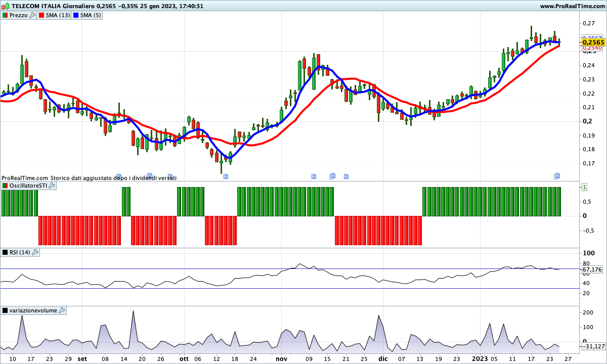
Task: Open variazionevolume settings wrench icon
Action: click(62, 310)
